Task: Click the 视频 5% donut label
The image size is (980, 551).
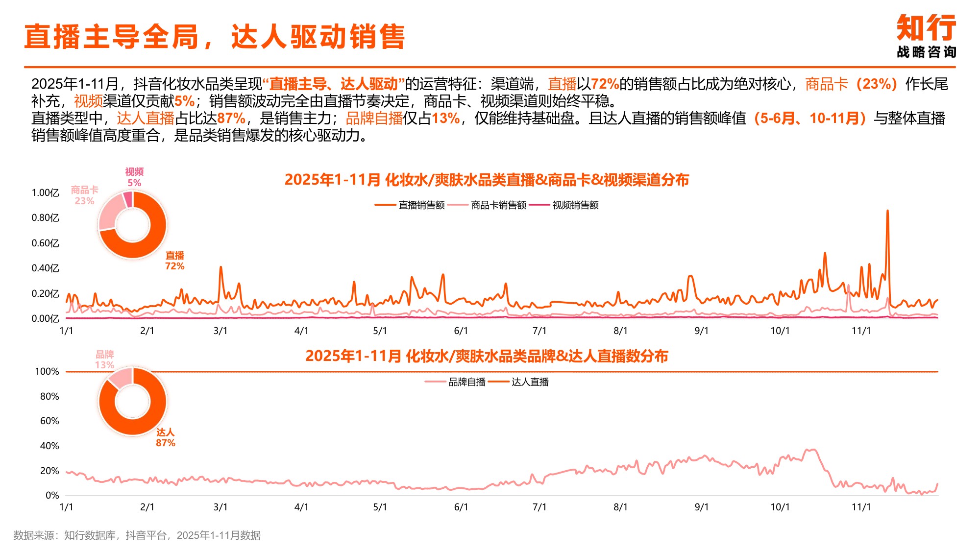Action: (134, 177)
